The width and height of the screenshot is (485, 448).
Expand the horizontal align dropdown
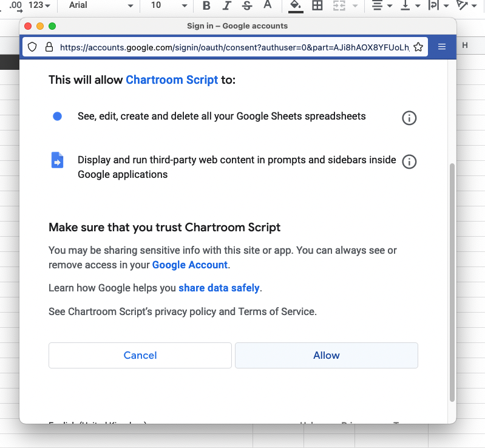(x=382, y=5)
